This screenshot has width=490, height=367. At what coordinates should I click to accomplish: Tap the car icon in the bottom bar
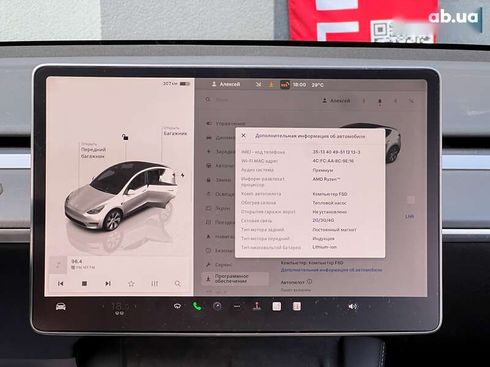pyautogui.click(x=61, y=306)
